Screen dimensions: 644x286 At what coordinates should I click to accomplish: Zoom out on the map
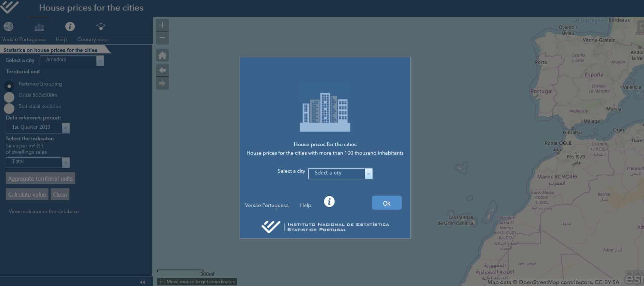[x=162, y=38]
